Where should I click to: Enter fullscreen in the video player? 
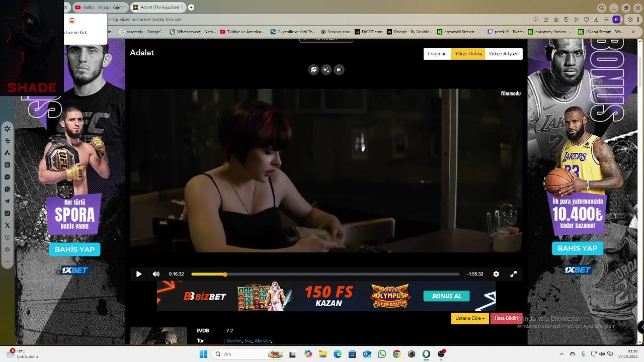pyautogui.click(x=514, y=274)
